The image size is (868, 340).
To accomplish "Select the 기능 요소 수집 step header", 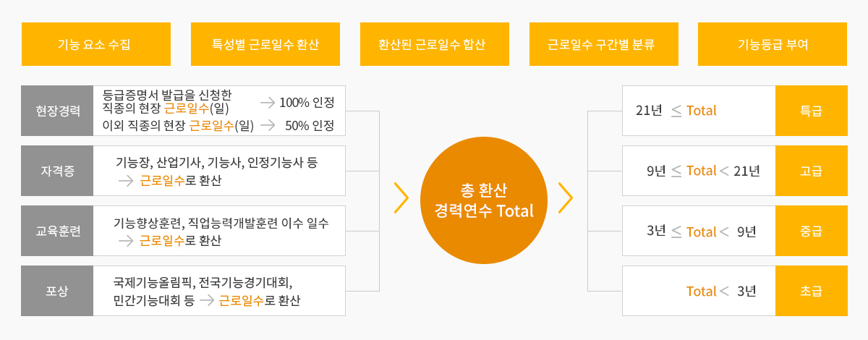I will coord(96,44).
